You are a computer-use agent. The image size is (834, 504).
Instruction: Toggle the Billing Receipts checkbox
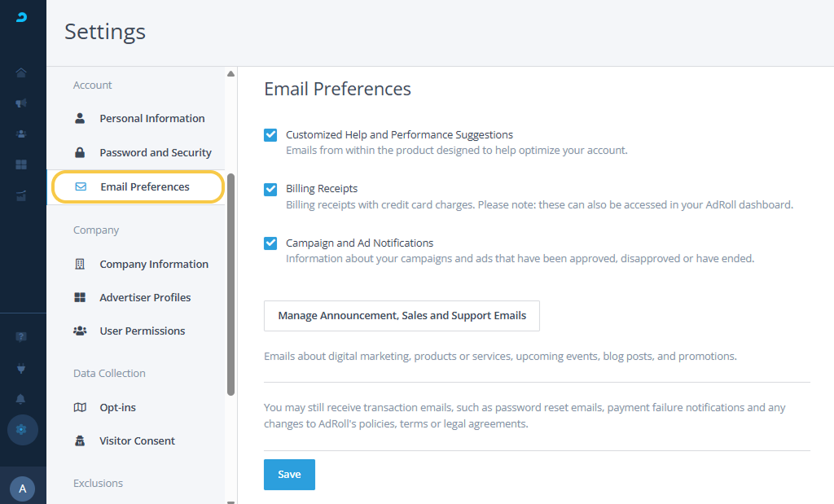[x=270, y=189]
